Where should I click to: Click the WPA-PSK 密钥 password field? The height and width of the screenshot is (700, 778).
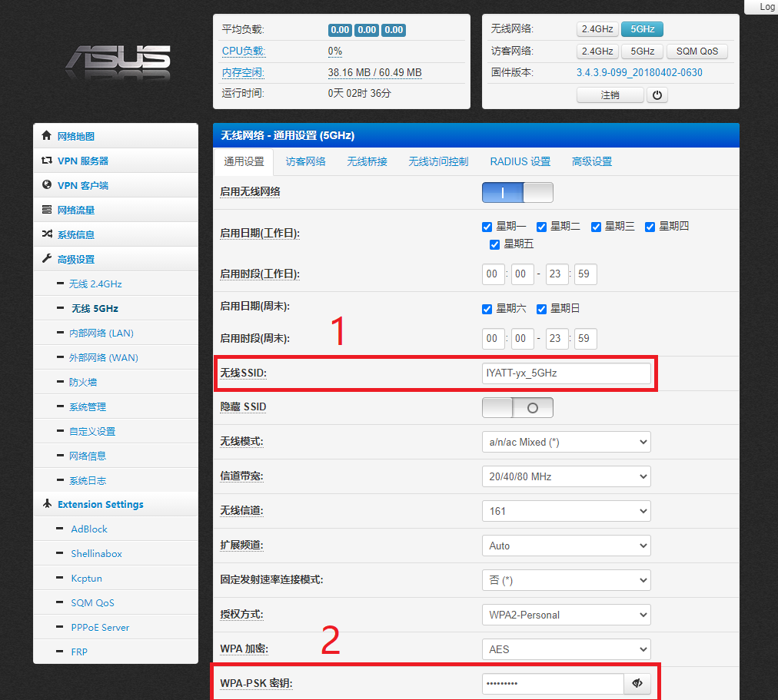(553, 683)
